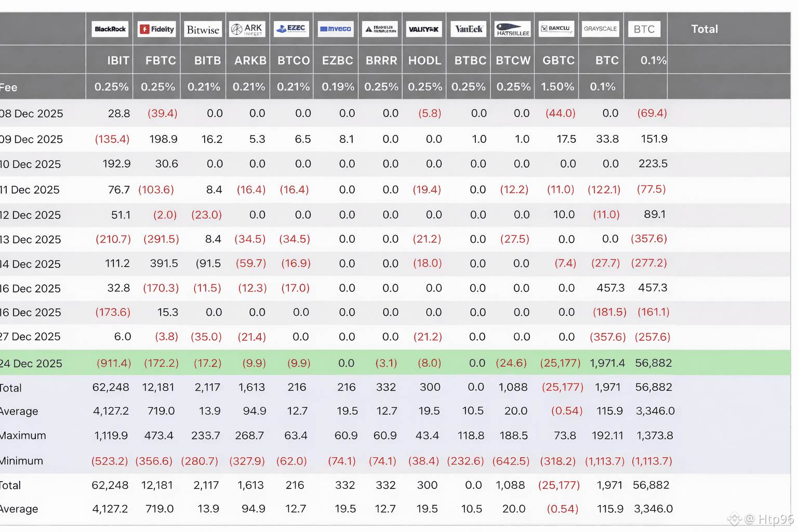Click the (210.7) value
Viewport: 798px width, 532px height.
[x=113, y=240]
